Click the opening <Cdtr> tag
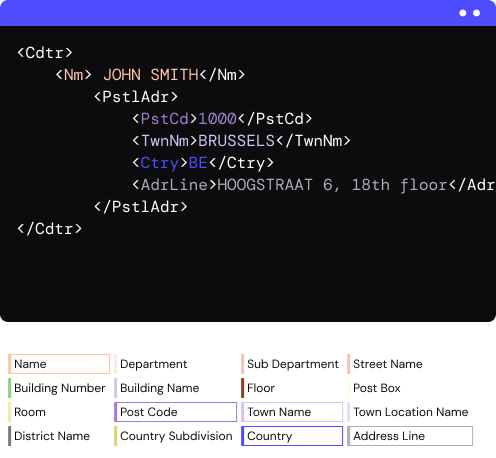Viewport: 496px width, 458px height. coord(45,53)
